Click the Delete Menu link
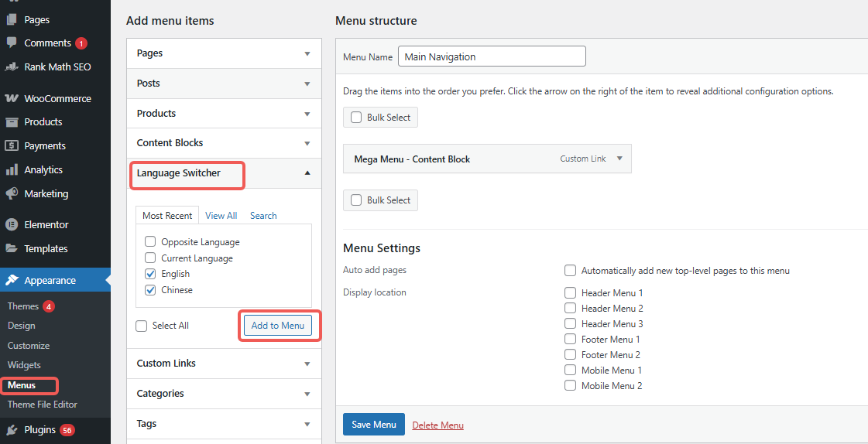Viewport: 868px width, 444px height. pyautogui.click(x=437, y=425)
